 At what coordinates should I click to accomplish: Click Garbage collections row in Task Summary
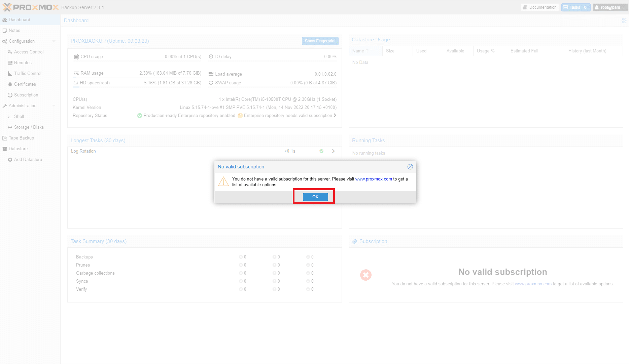click(204, 273)
